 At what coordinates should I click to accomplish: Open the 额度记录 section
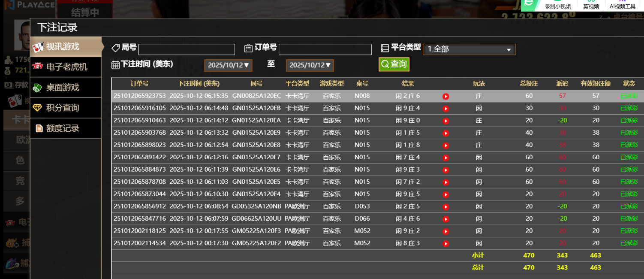(66, 128)
